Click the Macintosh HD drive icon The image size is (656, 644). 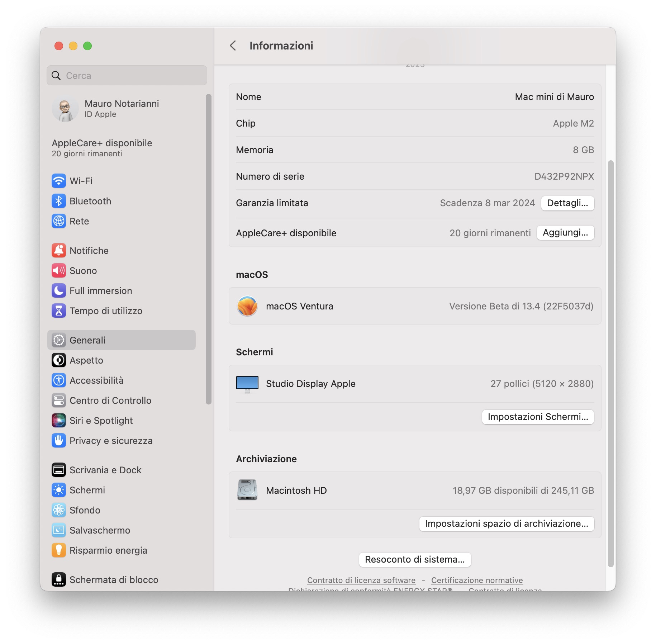click(x=247, y=490)
